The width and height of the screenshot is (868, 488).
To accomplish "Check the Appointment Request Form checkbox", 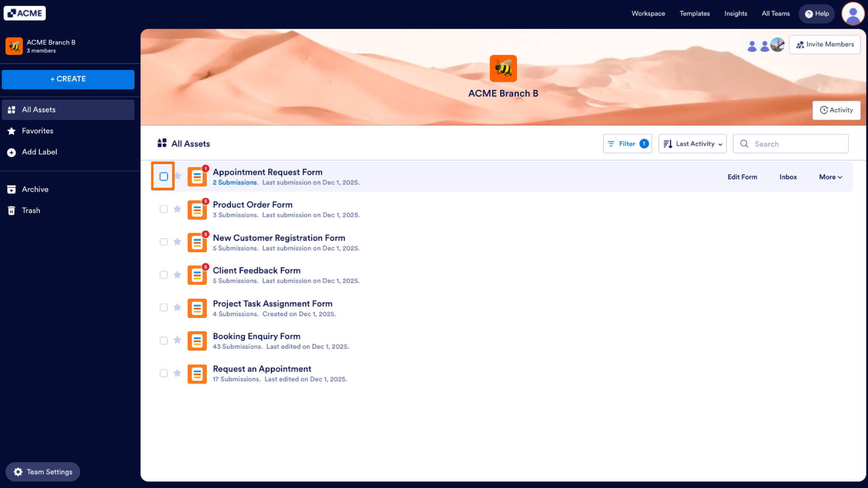I will click(164, 176).
